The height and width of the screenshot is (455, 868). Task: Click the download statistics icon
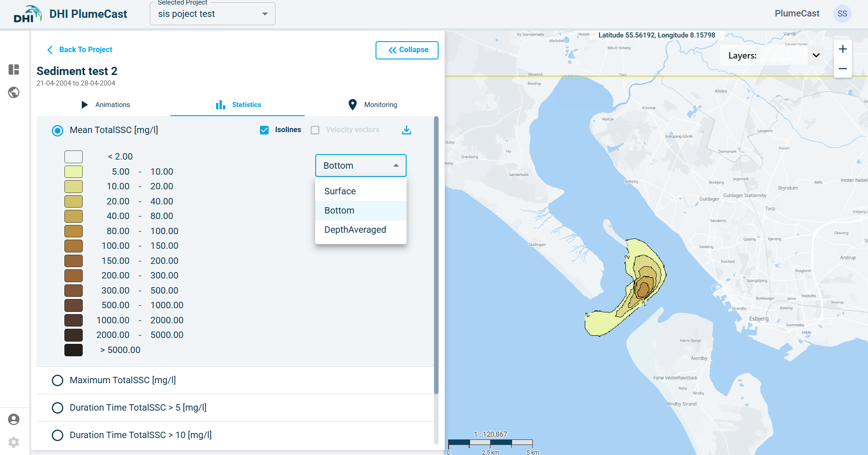click(x=406, y=130)
